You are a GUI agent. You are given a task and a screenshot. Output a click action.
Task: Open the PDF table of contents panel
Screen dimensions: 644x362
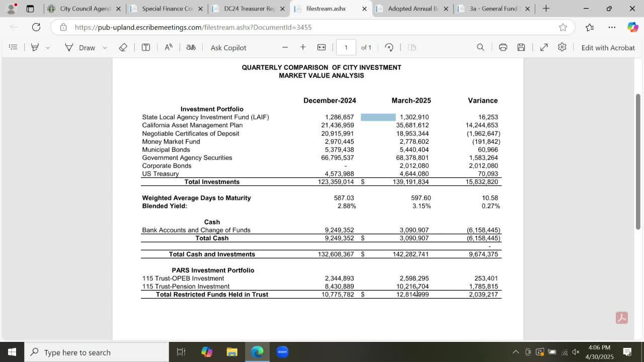tap(14, 47)
